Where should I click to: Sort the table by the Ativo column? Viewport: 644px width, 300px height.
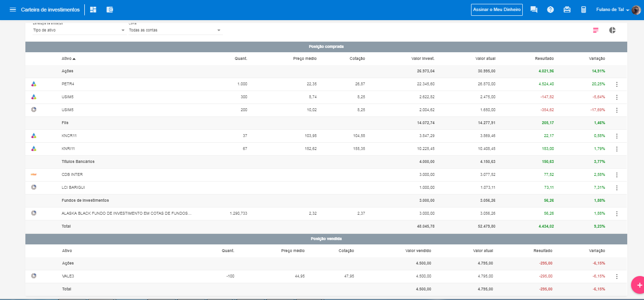pyautogui.click(x=69, y=58)
